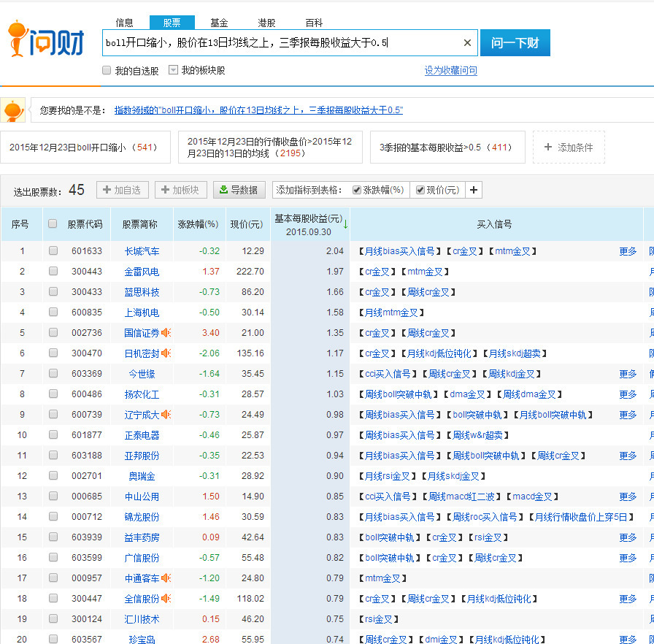Click the boll开口缩小 (541) condition box

coord(85,147)
